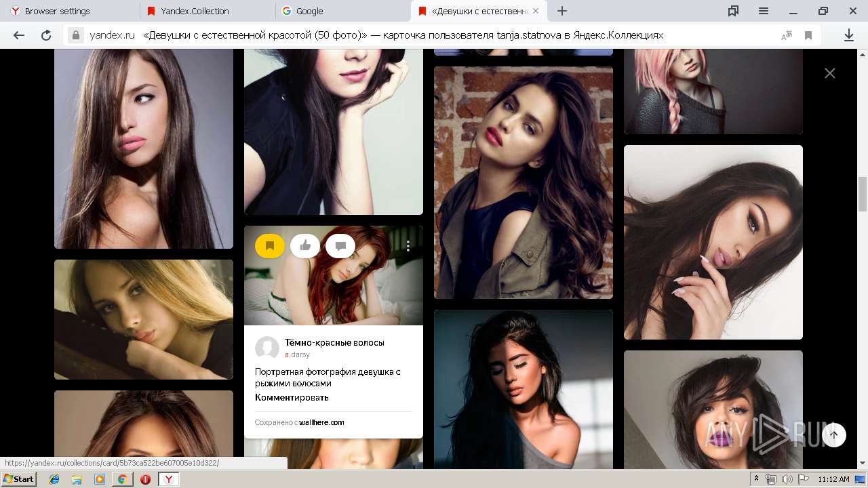Viewport: 868px width, 488px height.
Task: Open the downloads panel
Action: tap(849, 35)
